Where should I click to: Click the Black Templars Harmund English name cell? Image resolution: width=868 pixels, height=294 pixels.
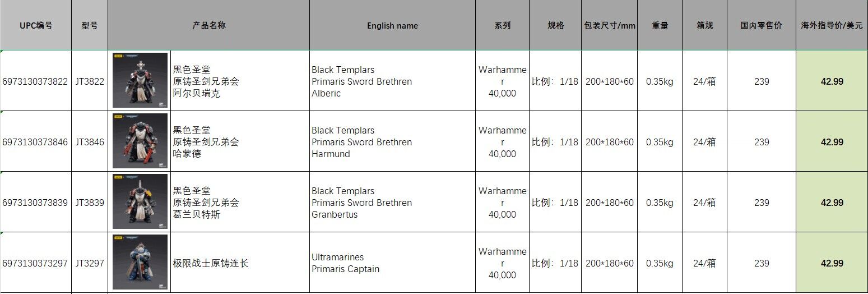click(392, 142)
